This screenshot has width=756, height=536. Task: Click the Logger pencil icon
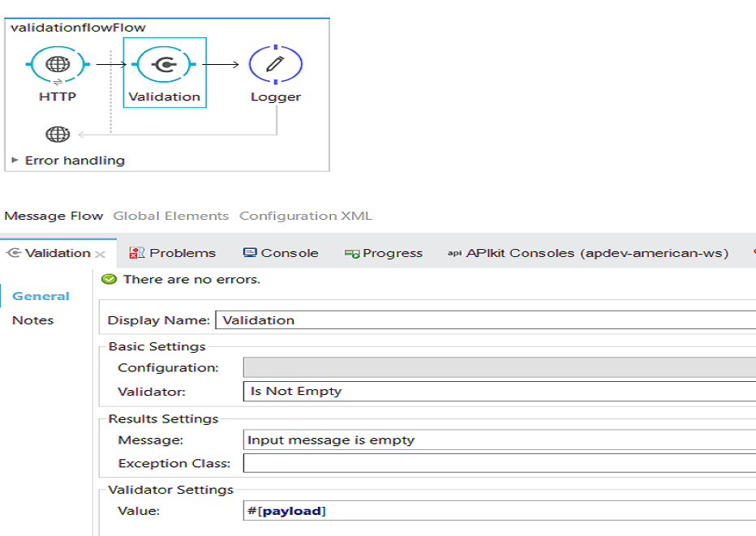pos(275,64)
